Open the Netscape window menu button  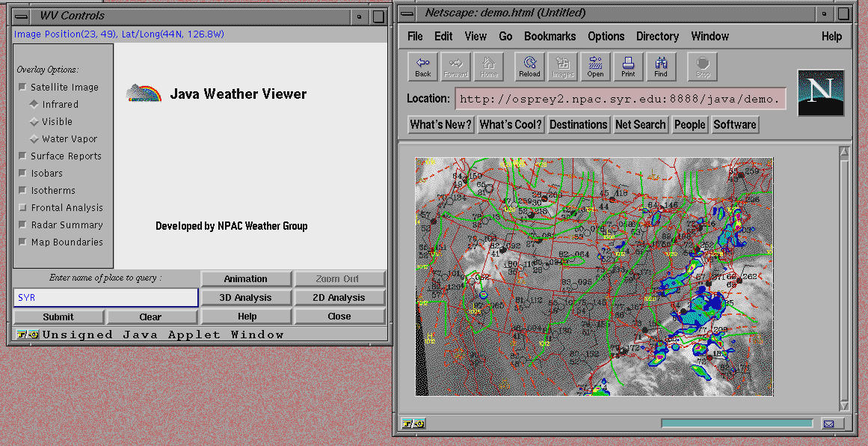(x=407, y=14)
